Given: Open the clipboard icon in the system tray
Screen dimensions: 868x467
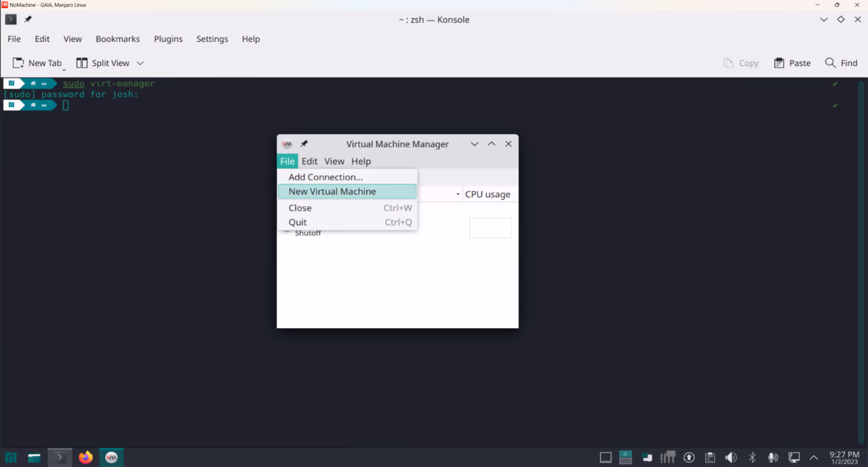Looking at the screenshot, I should click(709, 457).
